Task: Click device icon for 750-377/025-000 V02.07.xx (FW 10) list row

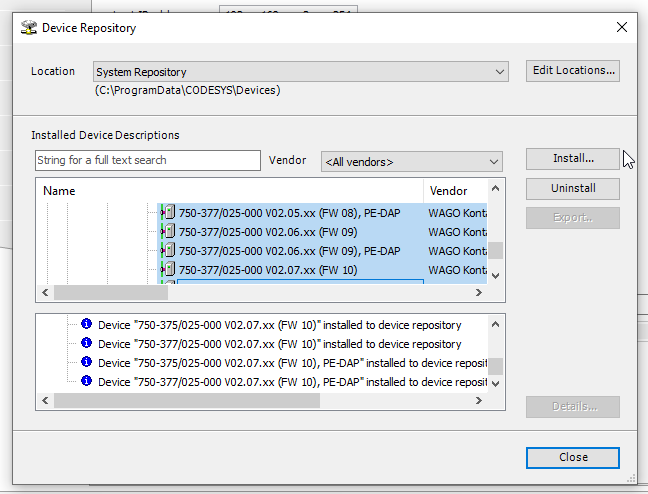Action: [x=169, y=270]
